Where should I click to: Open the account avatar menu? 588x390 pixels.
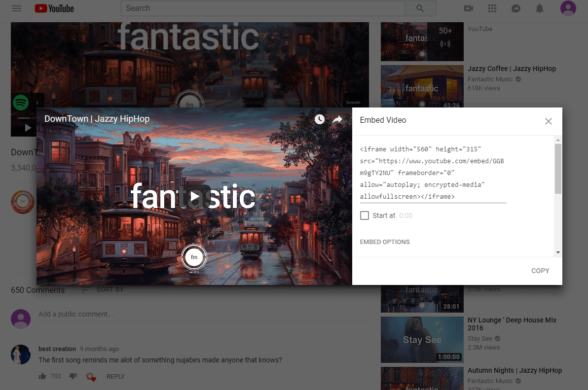(568, 8)
